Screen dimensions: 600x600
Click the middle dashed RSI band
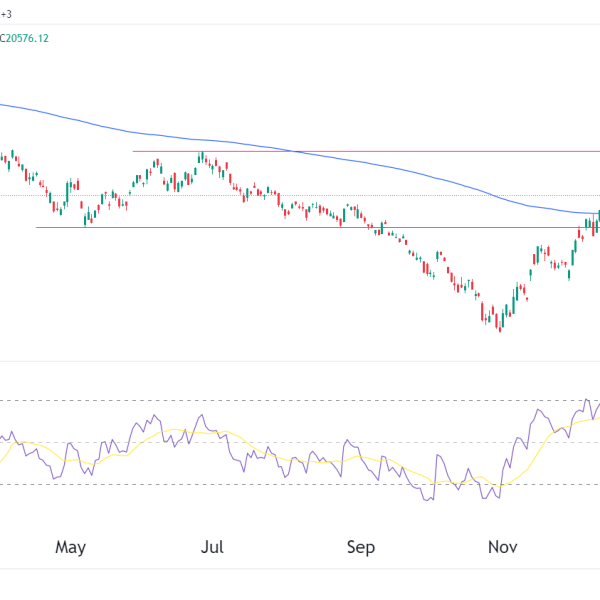point(300,443)
